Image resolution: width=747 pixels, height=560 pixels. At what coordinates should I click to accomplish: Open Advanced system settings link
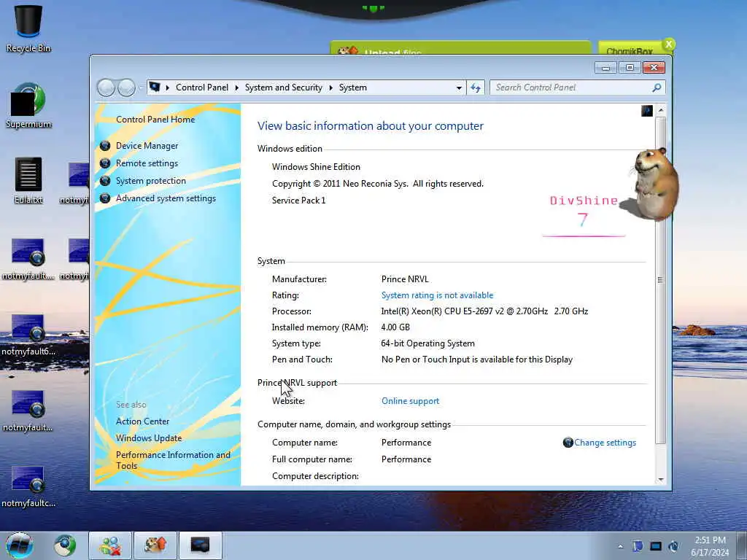click(166, 198)
